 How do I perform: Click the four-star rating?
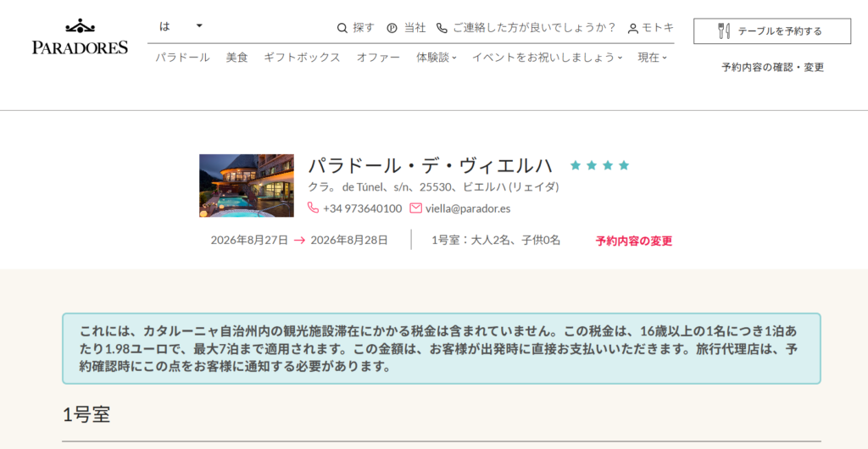[x=599, y=165]
